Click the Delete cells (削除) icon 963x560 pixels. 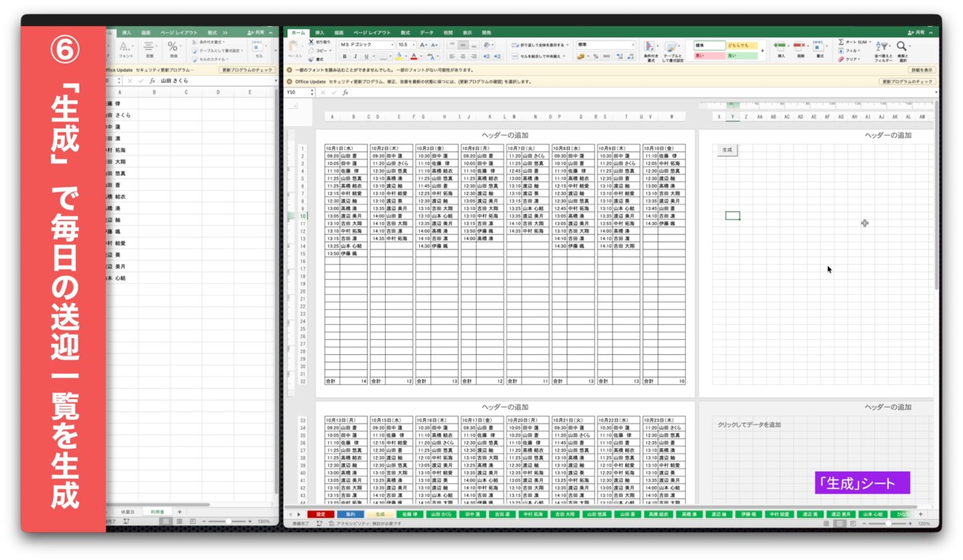coord(800,47)
